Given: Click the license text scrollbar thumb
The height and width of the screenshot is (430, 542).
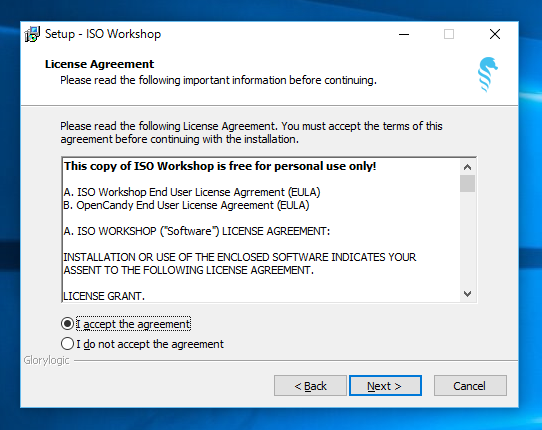Looking at the screenshot, I should point(467,183).
